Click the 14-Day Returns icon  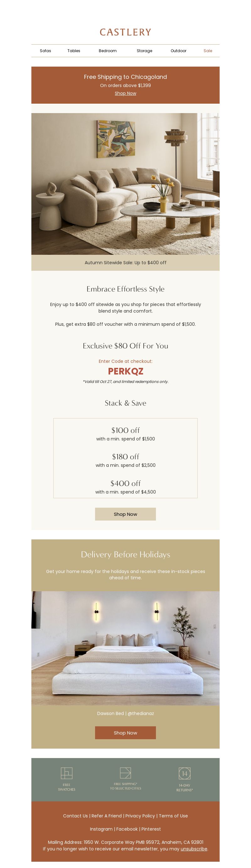(x=184, y=773)
